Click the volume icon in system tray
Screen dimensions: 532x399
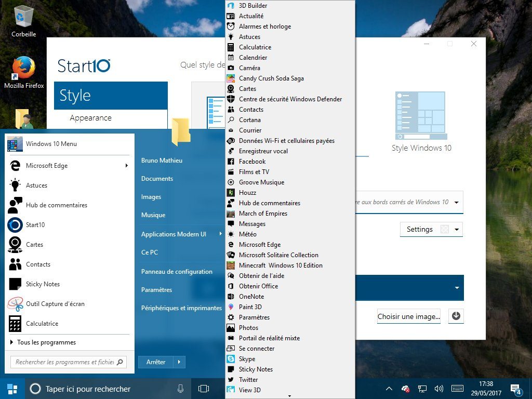(x=438, y=389)
